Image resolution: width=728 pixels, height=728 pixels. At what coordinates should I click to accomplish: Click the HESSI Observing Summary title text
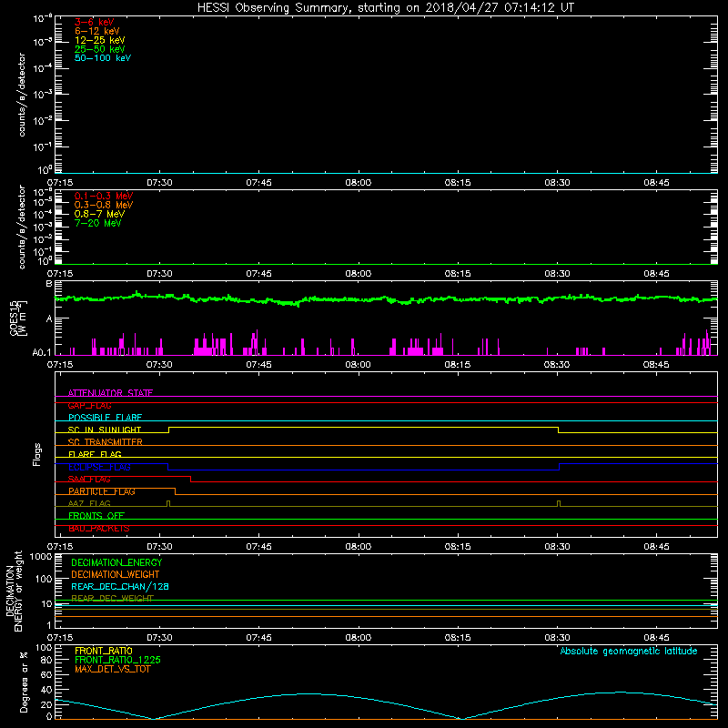386,8
